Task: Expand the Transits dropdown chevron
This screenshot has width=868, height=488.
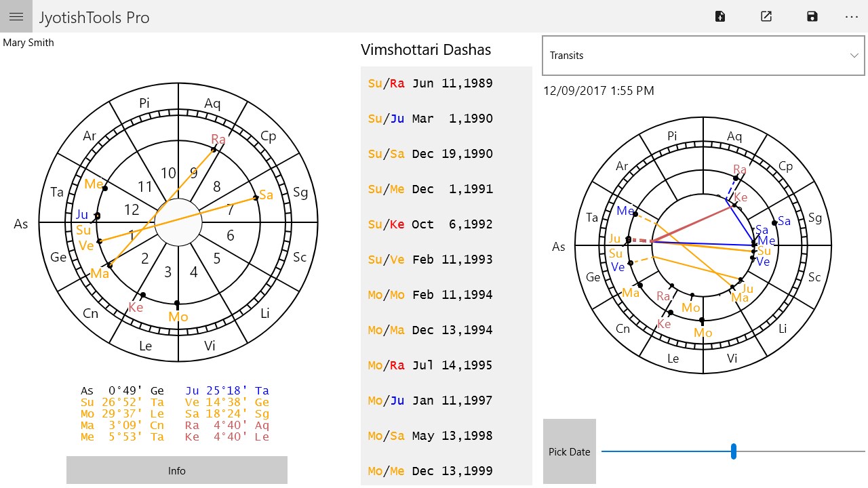Action: pos(854,56)
